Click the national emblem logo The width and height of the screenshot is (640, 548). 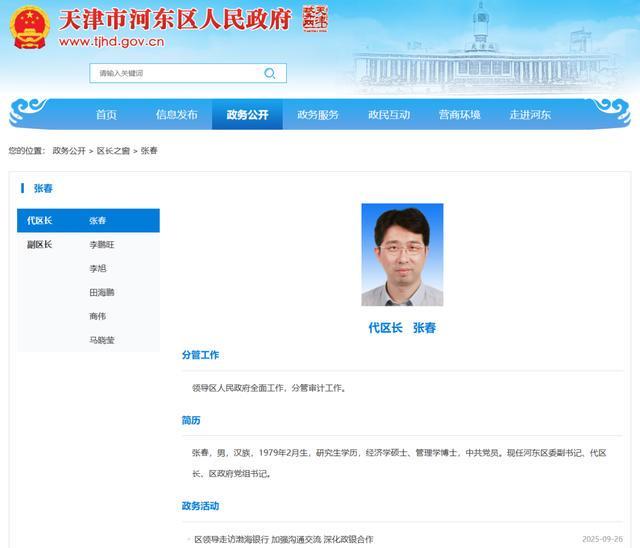coord(30,29)
